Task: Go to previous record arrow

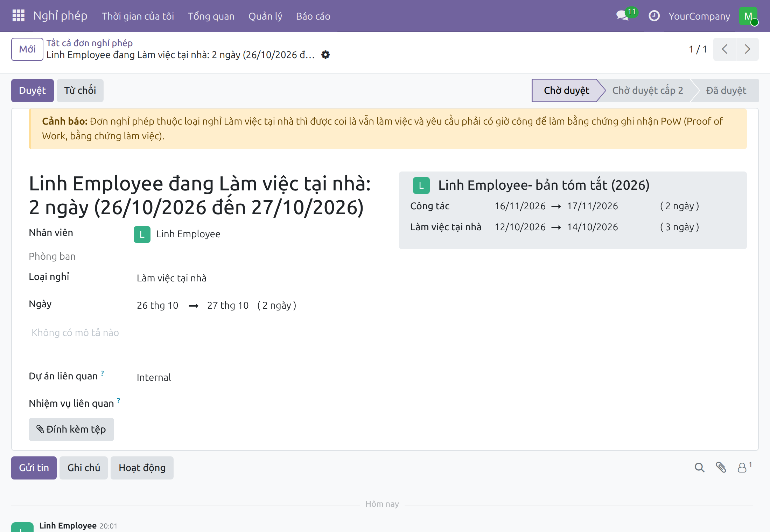Action: [724, 49]
